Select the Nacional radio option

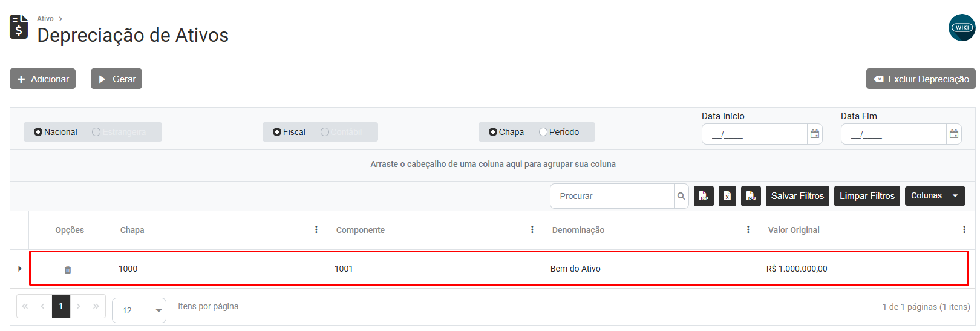(x=38, y=132)
